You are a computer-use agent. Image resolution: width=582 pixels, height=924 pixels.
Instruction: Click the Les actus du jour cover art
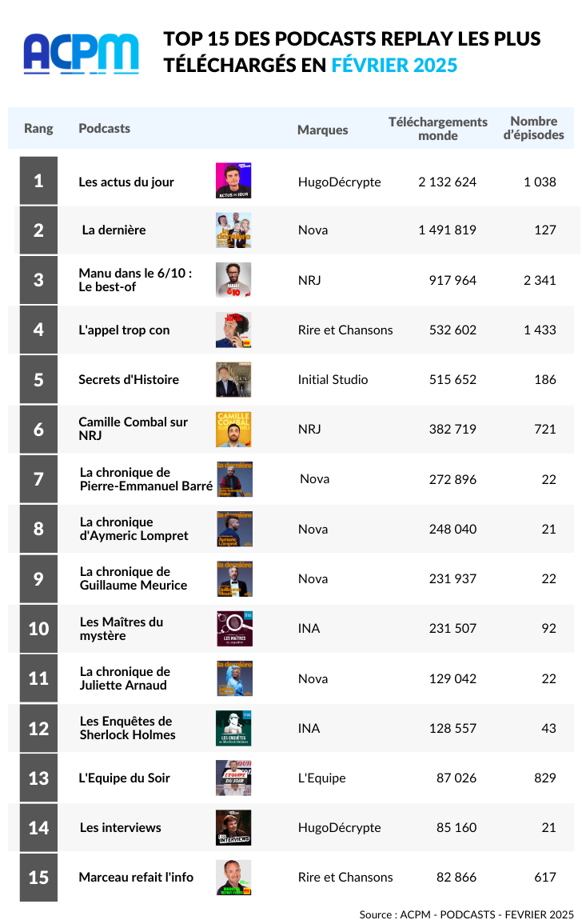tap(233, 181)
